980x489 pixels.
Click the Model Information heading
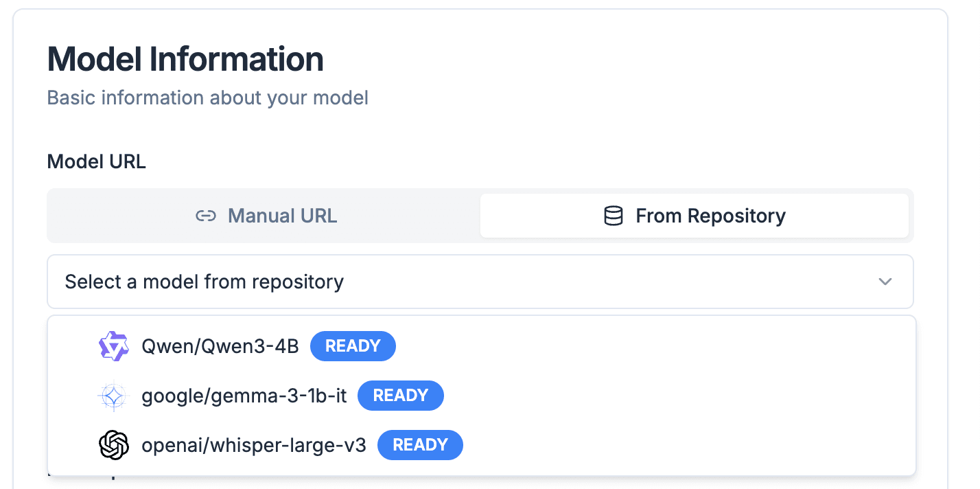185,59
